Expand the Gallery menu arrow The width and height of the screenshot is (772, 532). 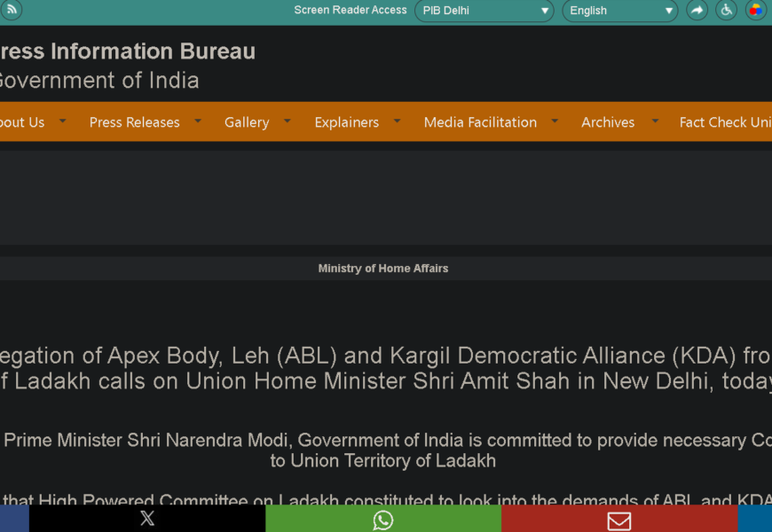[x=288, y=121]
